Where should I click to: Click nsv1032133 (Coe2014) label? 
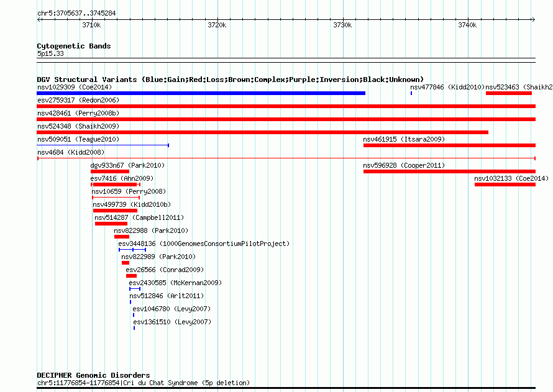point(511,178)
